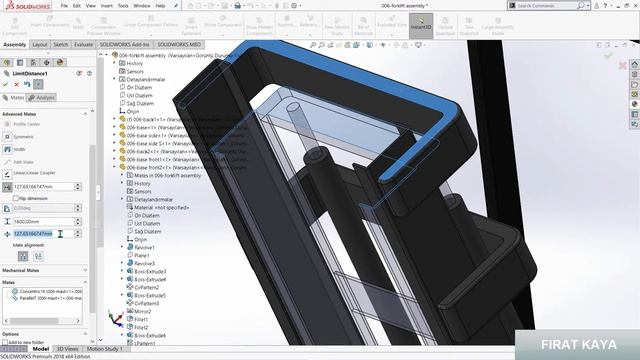The image size is (640, 360).
Task: Switch to the Evaluate tab
Action: pyautogui.click(x=83, y=44)
